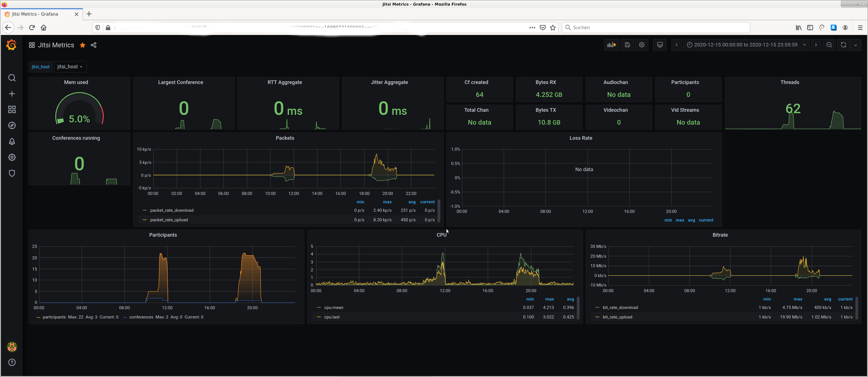
Task: Open the Alerting bell sidebar icon
Action: (x=12, y=141)
